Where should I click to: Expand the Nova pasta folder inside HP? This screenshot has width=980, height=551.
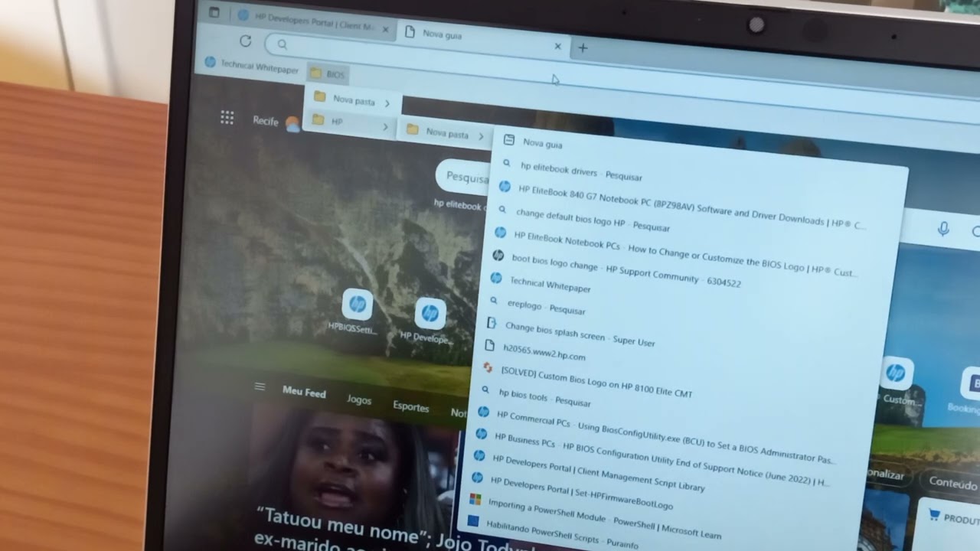click(446, 132)
